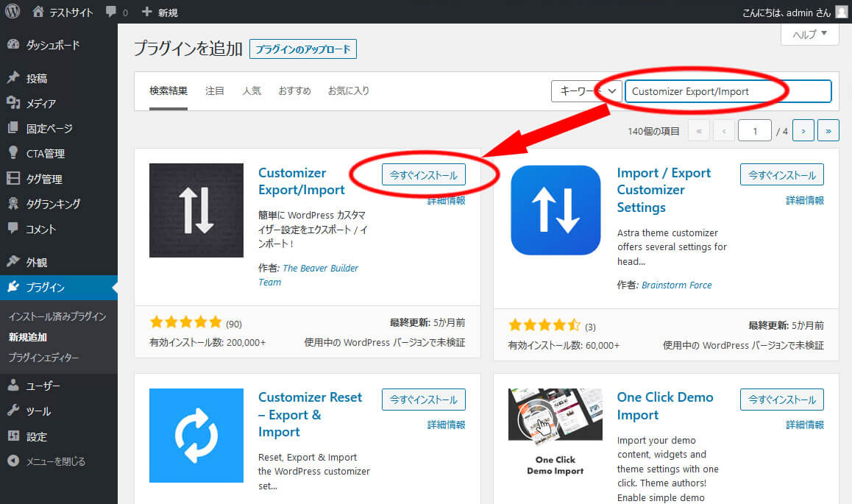Click the Customizer Export/Import plugin thumbnail
Image resolution: width=852 pixels, height=504 pixels.
click(x=196, y=210)
